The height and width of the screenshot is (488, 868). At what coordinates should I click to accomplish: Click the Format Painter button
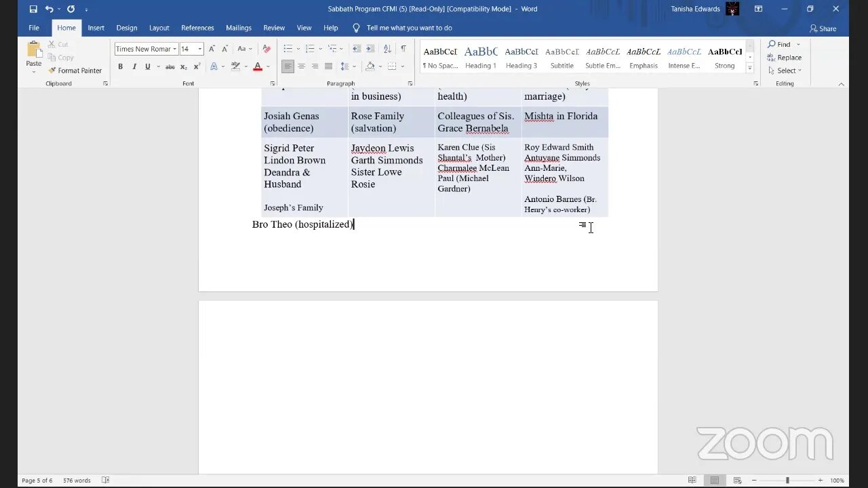pos(75,70)
